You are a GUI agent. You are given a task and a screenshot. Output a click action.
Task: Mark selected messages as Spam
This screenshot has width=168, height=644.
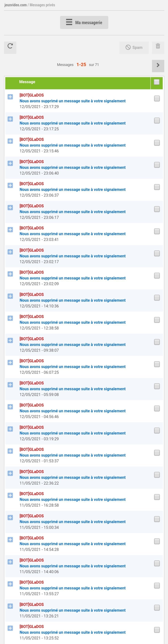[134, 47]
